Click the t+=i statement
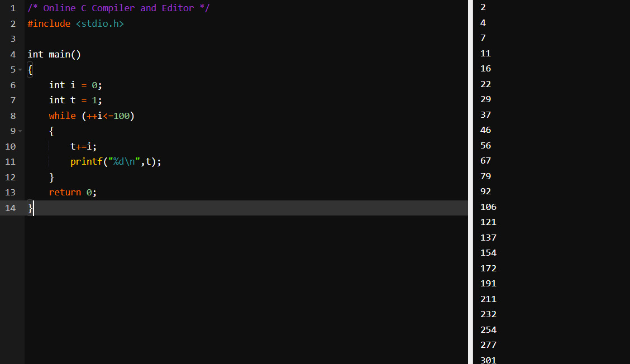The image size is (630, 364). tap(83, 146)
